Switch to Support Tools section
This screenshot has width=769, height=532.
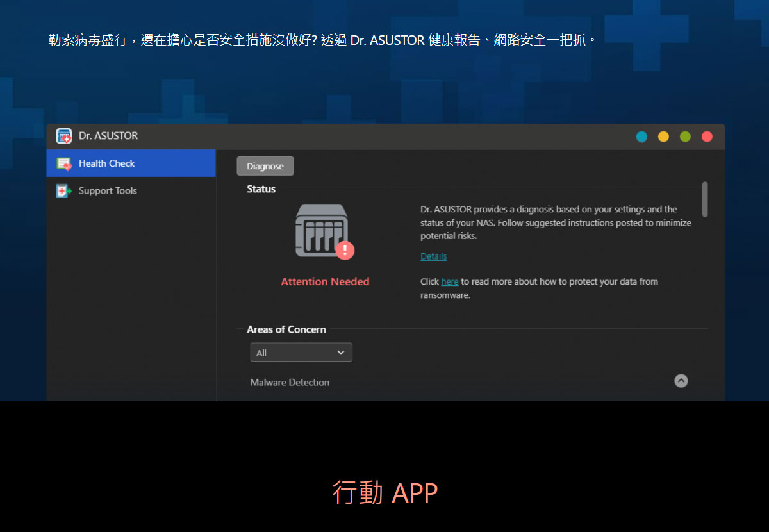(x=107, y=190)
